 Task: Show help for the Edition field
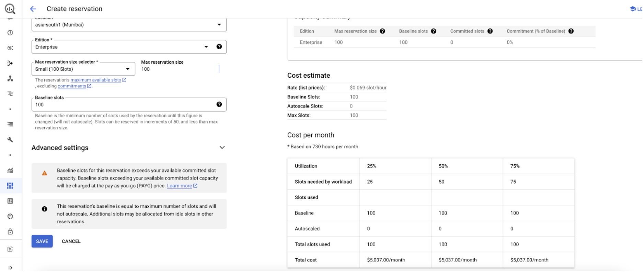(219, 47)
